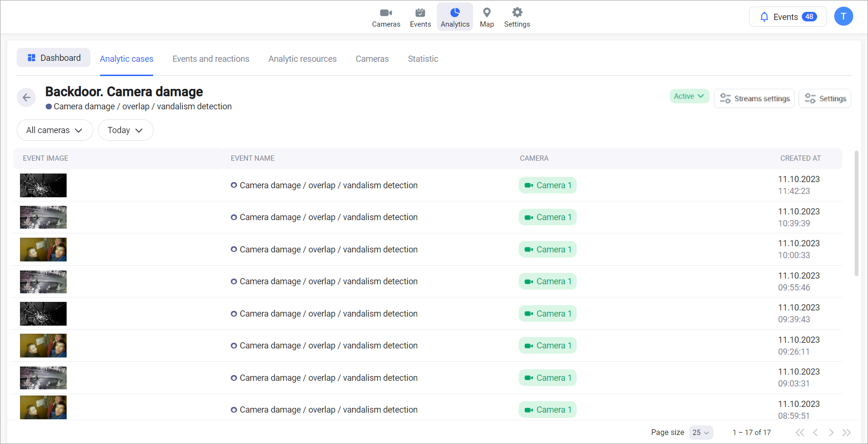Image resolution: width=868 pixels, height=444 pixels.
Task: Change the Page size 25 dropdown
Action: click(x=701, y=432)
